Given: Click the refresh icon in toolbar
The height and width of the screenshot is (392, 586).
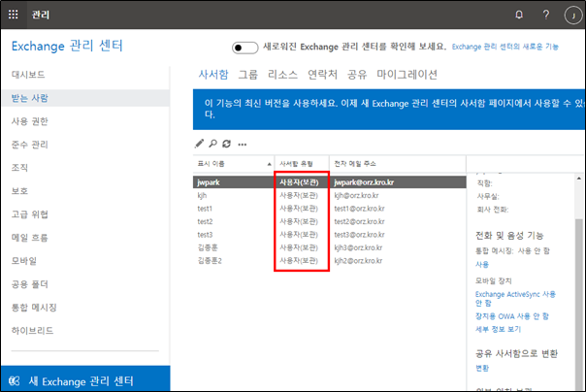Looking at the screenshot, I should tap(226, 144).
